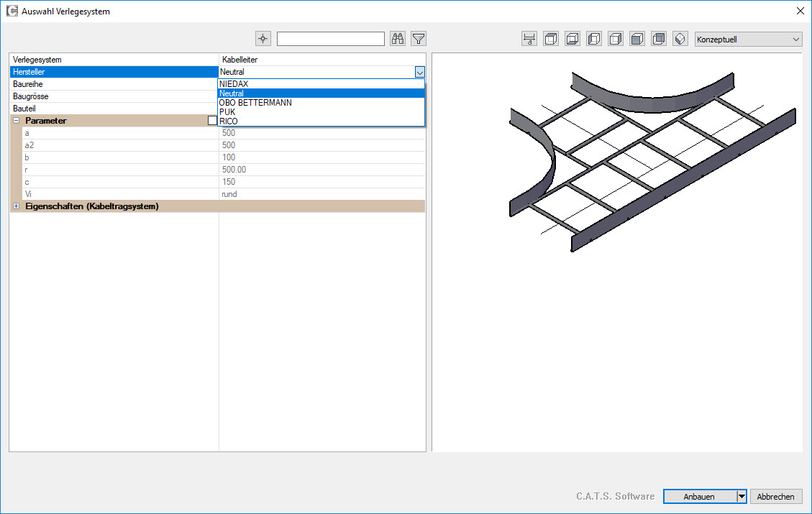
Task: Select the shaded cube view icon
Action: (637, 39)
